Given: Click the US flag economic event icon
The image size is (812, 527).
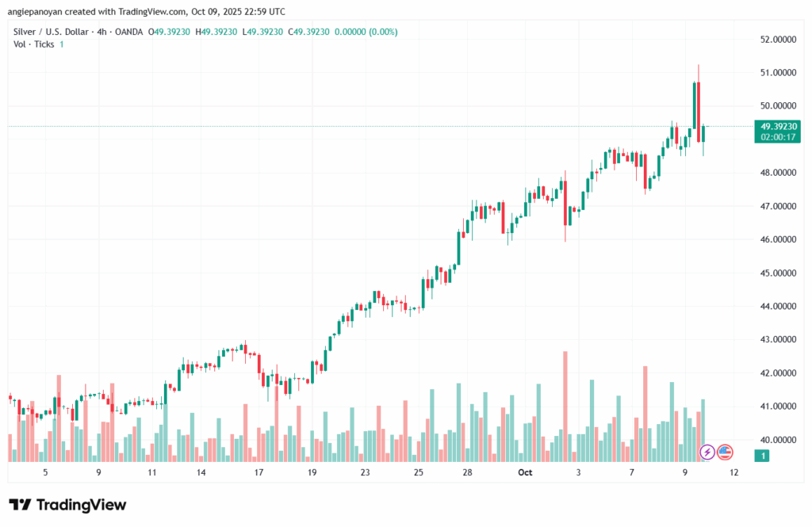Looking at the screenshot, I should coord(725,453).
